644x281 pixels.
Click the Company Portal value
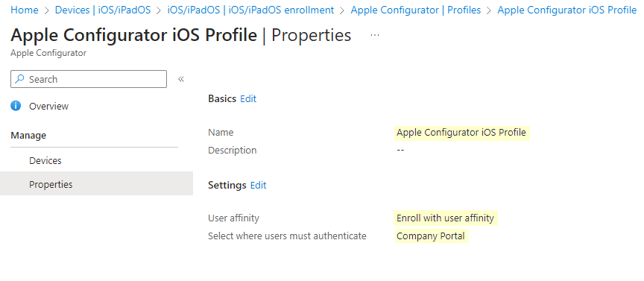point(431,236)
